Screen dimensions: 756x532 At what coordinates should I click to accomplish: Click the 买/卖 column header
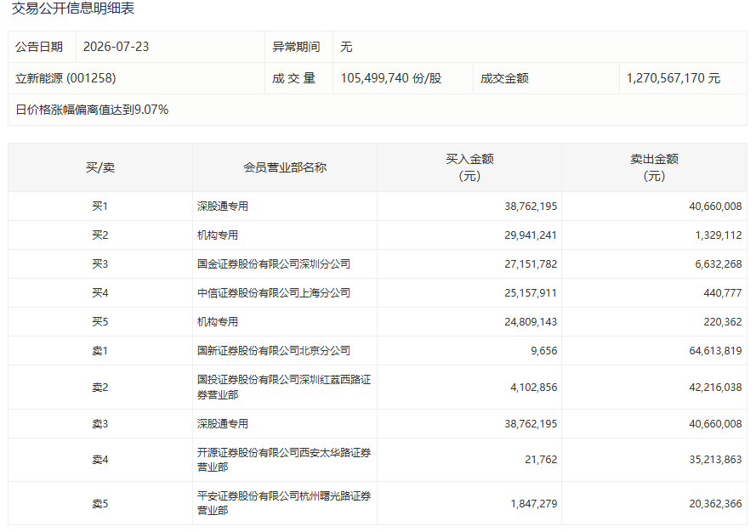[x=100, y=167]
